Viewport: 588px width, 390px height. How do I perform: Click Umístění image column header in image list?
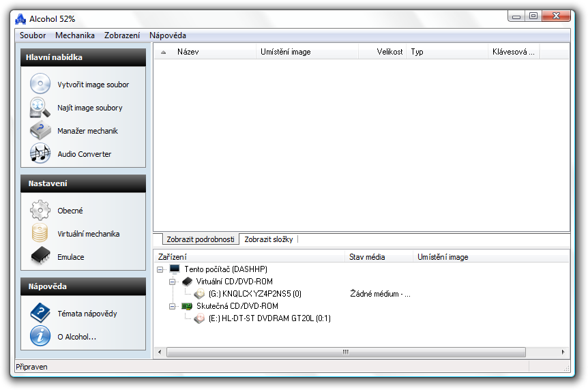[308, 52]
